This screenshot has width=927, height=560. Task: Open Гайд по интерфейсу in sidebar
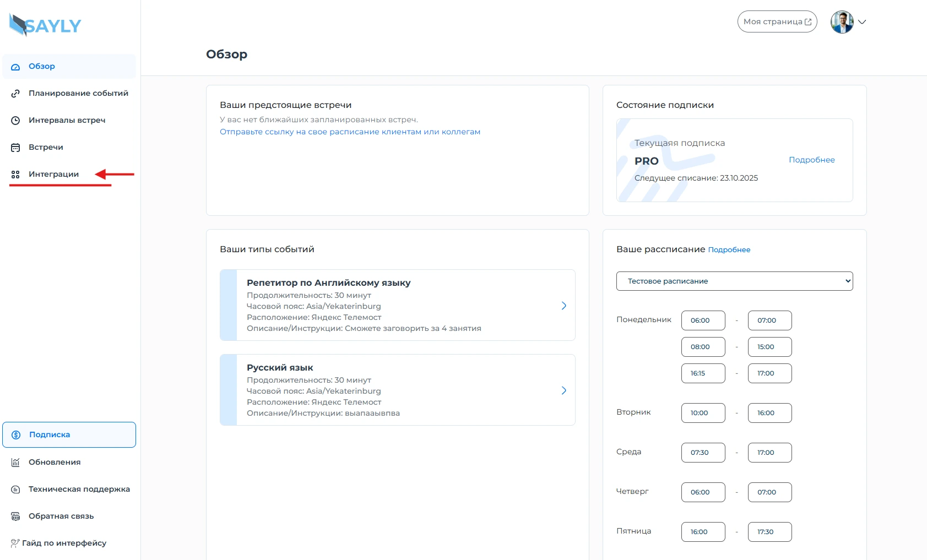pos(63,543)
